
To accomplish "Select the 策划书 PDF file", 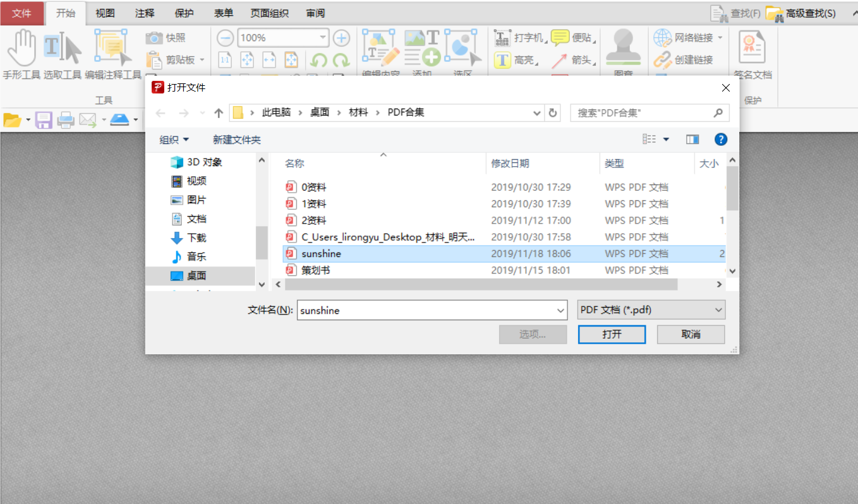I will point(315,270).
